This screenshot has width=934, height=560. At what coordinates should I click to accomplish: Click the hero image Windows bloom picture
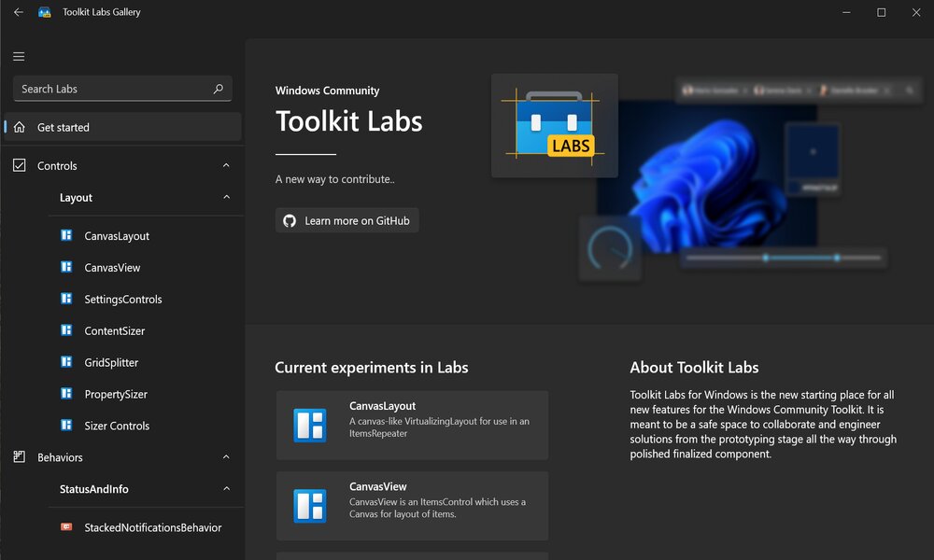coord(707,175)
